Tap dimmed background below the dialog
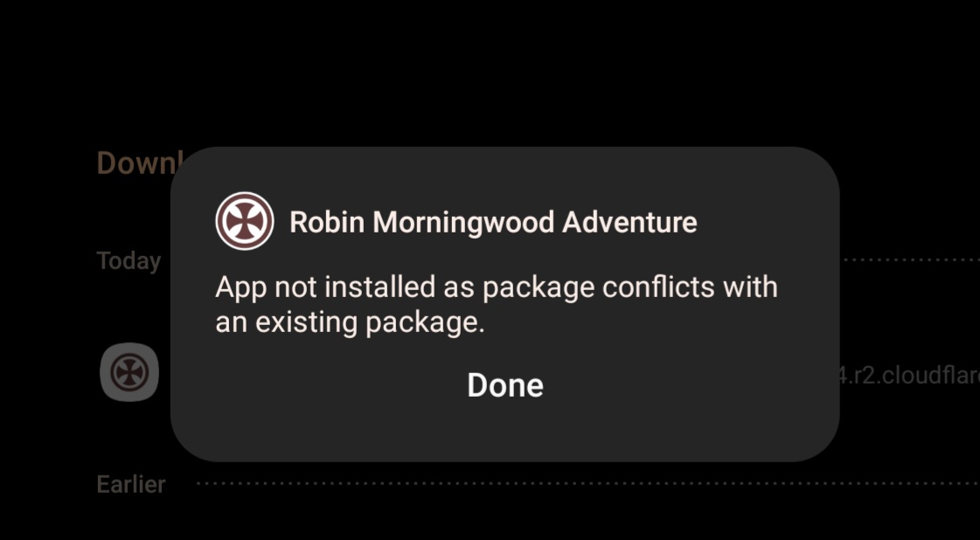 coord(490,513)
